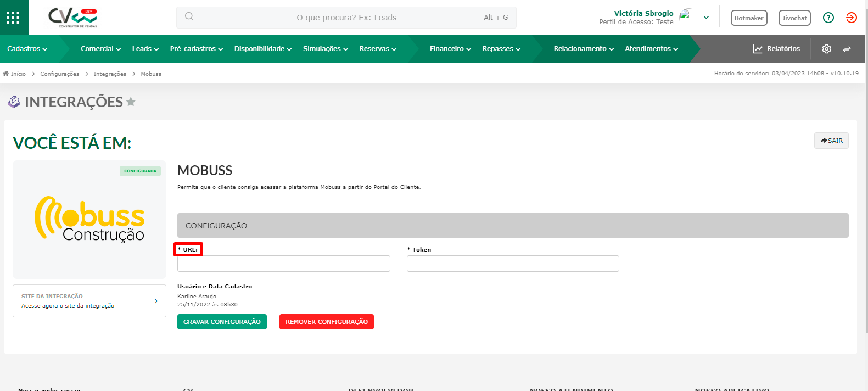Click the Botmaker button
This screenshot has width=868, height=391.
(x=749, y=18)
